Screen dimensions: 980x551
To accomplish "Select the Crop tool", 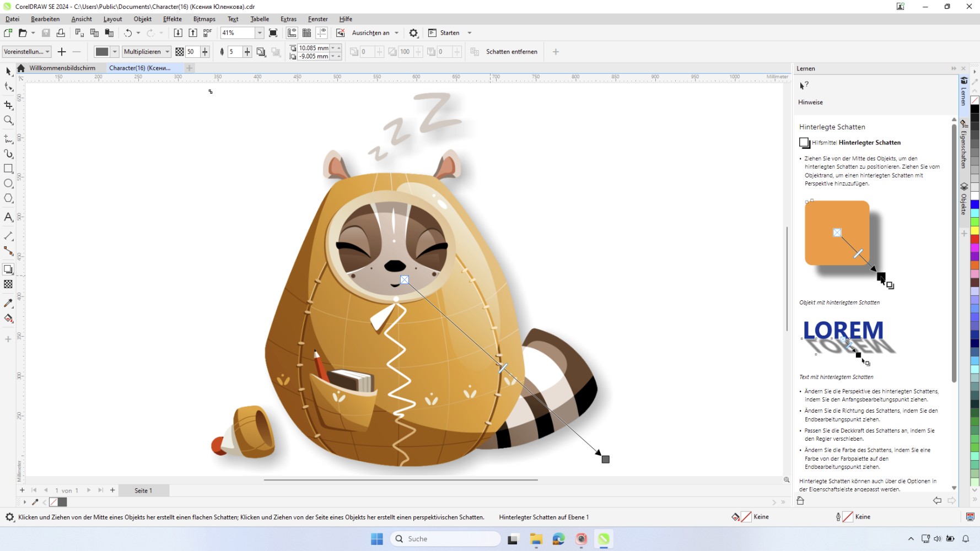I will click(x=8, y=105).
